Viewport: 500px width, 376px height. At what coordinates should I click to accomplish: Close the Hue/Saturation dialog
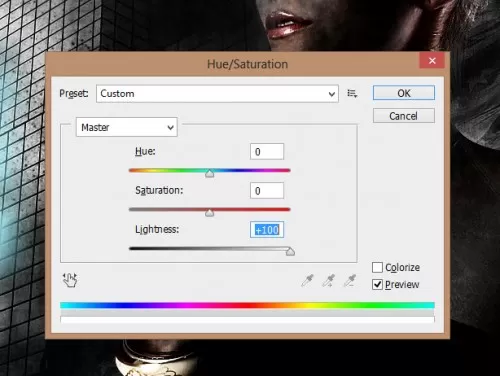coord(432,61)
